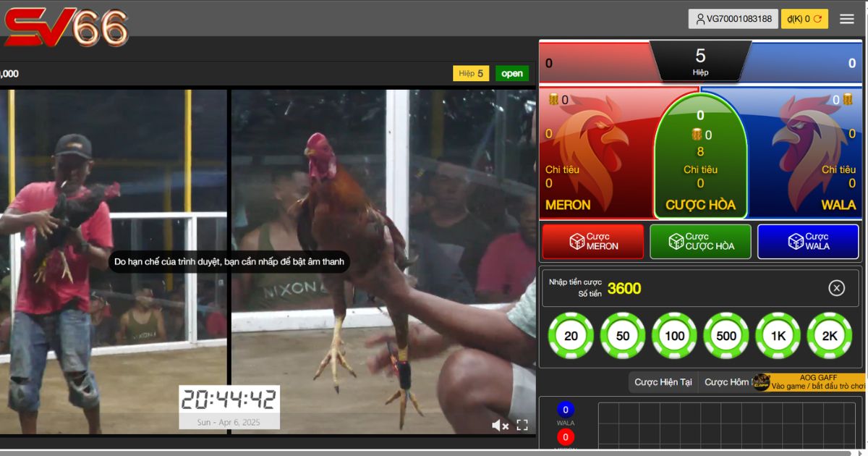Image resolution: width=868 pixels, height=456 pixels.
Task: Clear the bet amount field
Action: click(836, 288)
